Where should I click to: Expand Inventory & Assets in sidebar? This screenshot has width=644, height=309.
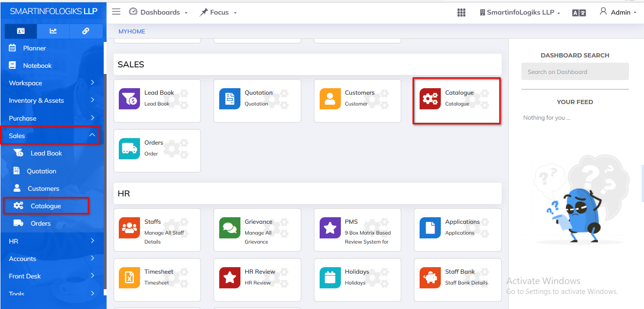(52, 100)
